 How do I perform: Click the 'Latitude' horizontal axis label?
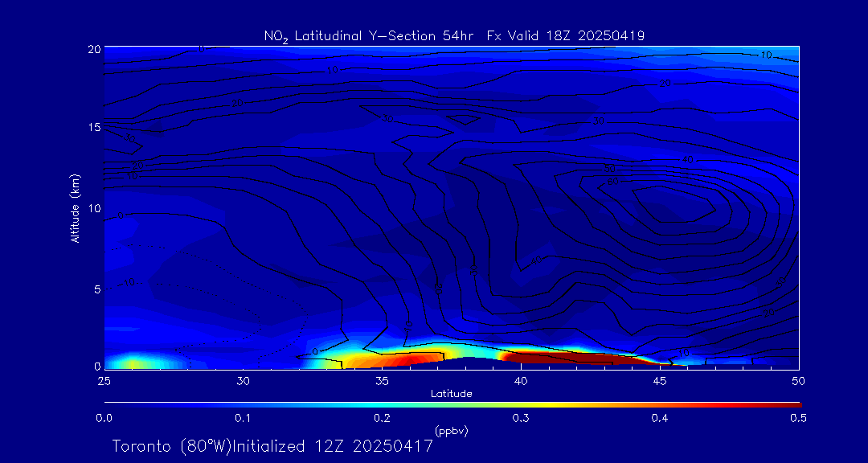coord(451,394)
